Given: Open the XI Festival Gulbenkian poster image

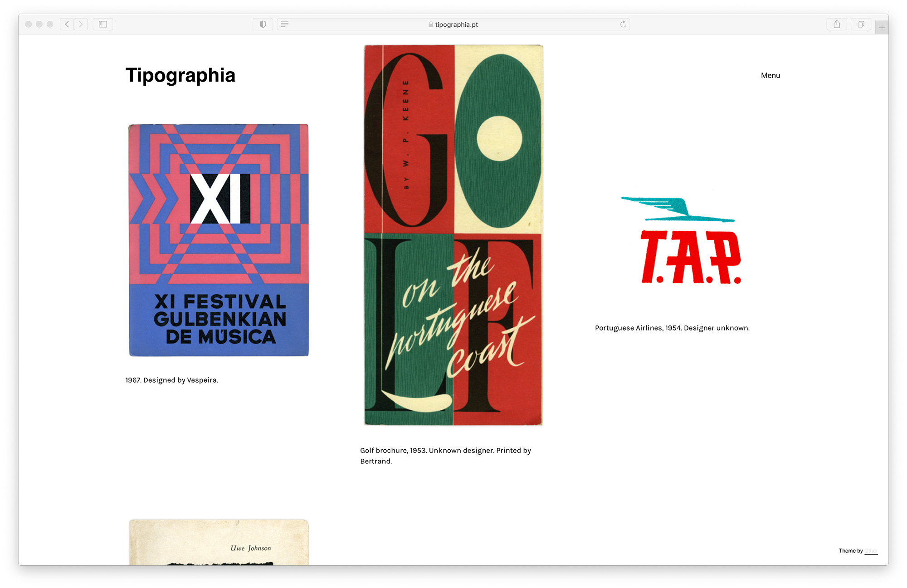Looking at the screenshot, I should click(219, 240).
